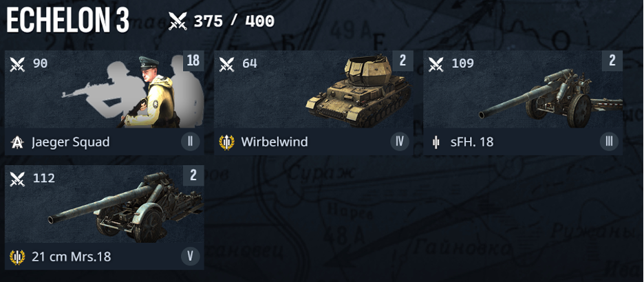Select the sFH. 18 howitzer image

(x=550, y=98)
